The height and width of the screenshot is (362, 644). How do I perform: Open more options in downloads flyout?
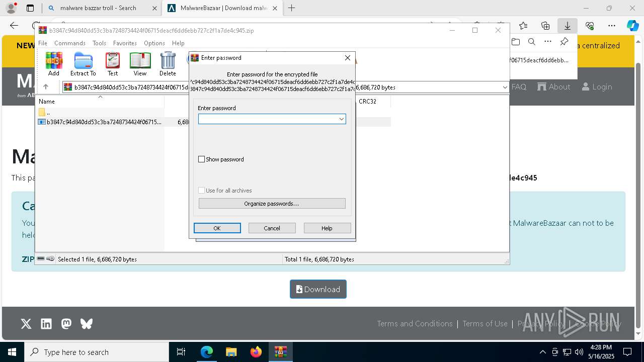point(548,42)
